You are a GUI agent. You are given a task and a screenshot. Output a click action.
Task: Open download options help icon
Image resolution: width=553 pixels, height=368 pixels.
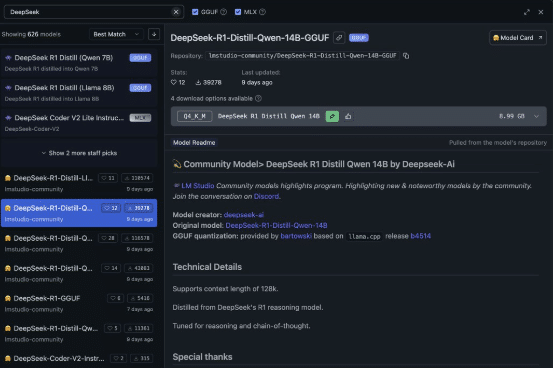[x=258, y=98]
